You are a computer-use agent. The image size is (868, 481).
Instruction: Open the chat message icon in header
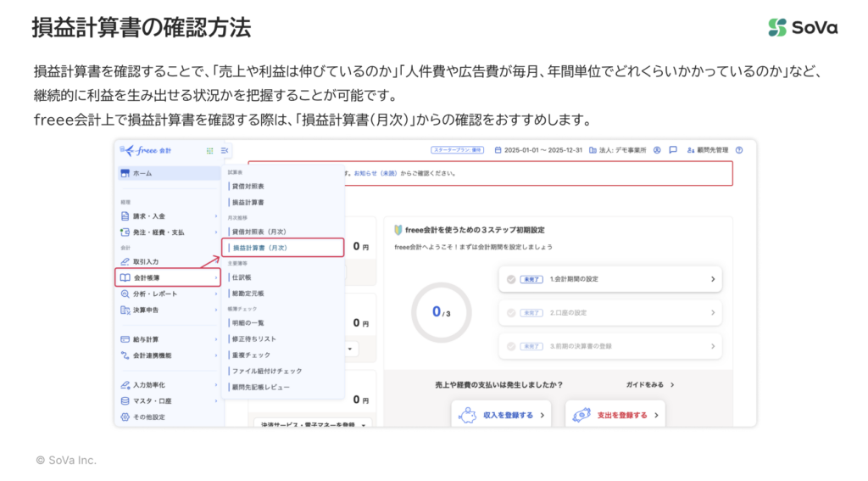pyautogui.click(x=672, y=149)
